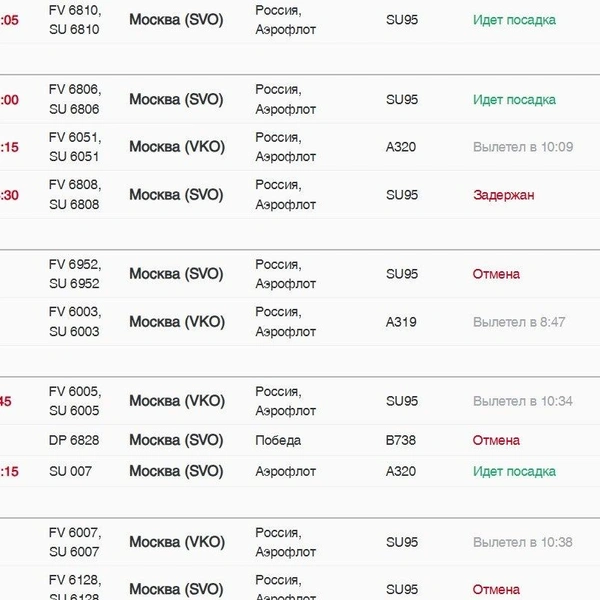Click the B738 aircraft type
Image resolution: width=600 pixels, height=600 pixels.
point(401,440)
